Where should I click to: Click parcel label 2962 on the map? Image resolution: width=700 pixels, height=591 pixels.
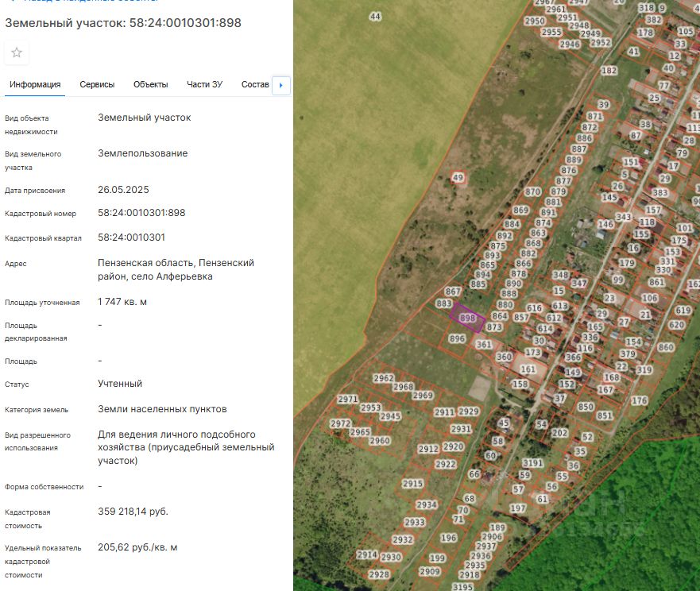(x=384, y=378)
